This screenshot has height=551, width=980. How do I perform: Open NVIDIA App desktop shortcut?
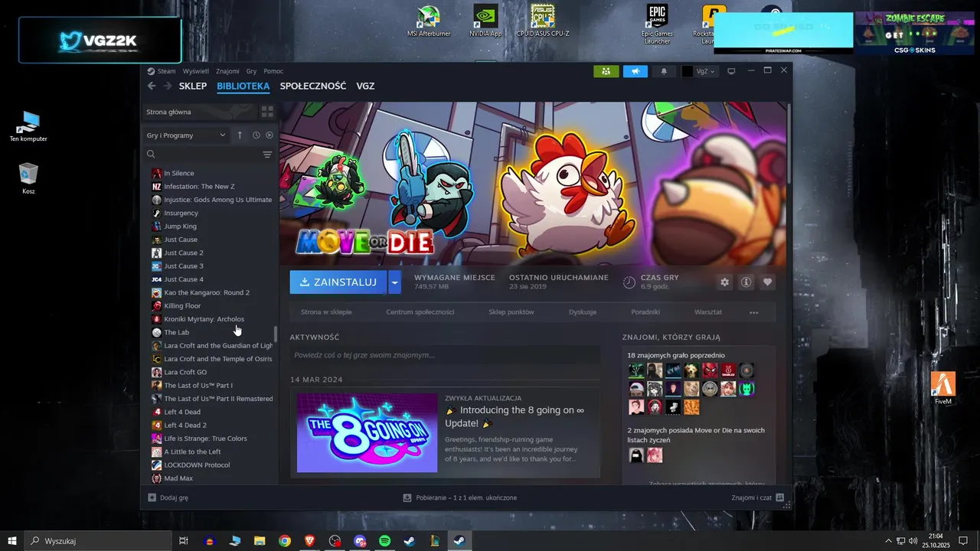tap(485, 21)
